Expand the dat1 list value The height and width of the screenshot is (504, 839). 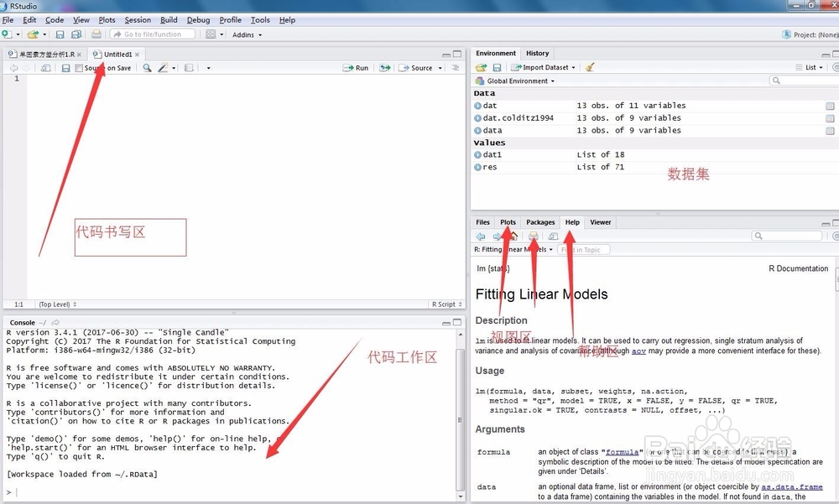[x=477, y=154]
